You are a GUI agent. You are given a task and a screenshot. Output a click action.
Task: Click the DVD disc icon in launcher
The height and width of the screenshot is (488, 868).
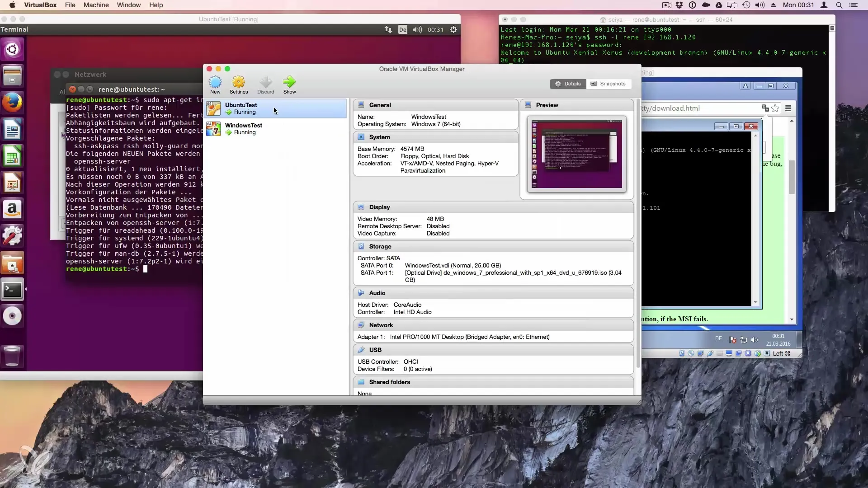(12, 316)
